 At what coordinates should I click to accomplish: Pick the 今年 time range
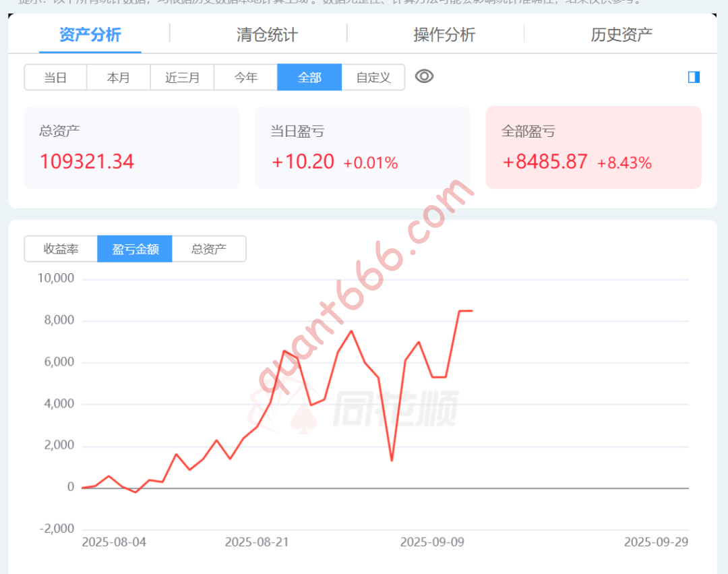click(246, 78)
